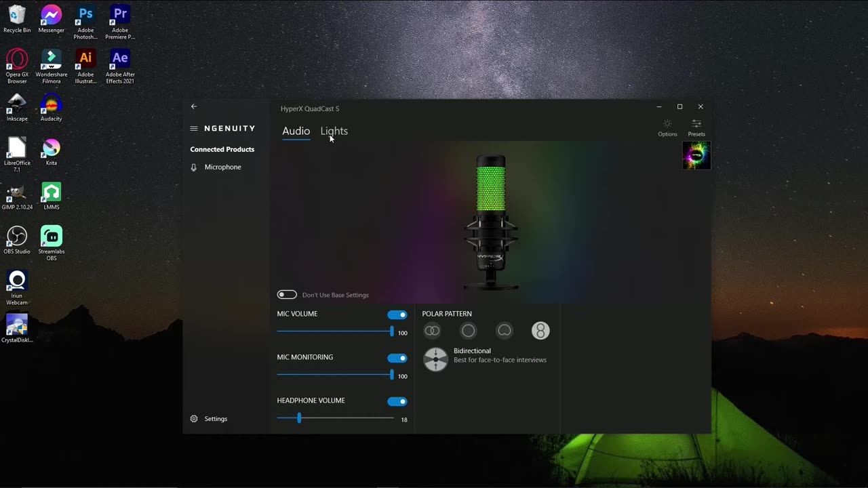The height and width of the screenshot is (488, 868).
Task: Click the Mic Monitoring slider handle
Action: [391, 375]
